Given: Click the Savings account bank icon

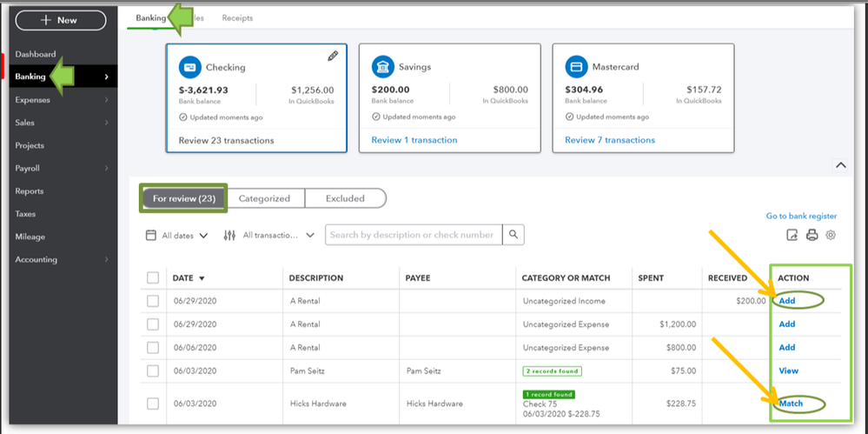Looking at the screenshot, I should 382,67.
